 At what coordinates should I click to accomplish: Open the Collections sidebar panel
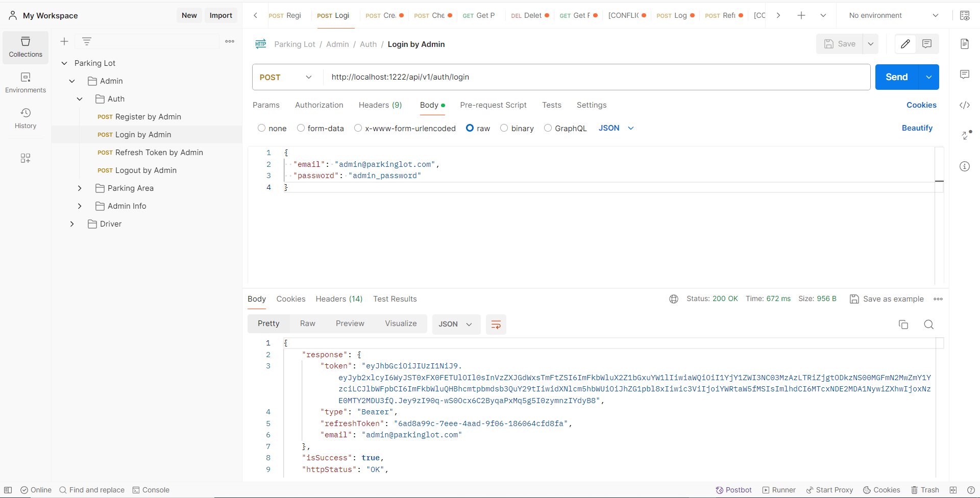(26, 47)
